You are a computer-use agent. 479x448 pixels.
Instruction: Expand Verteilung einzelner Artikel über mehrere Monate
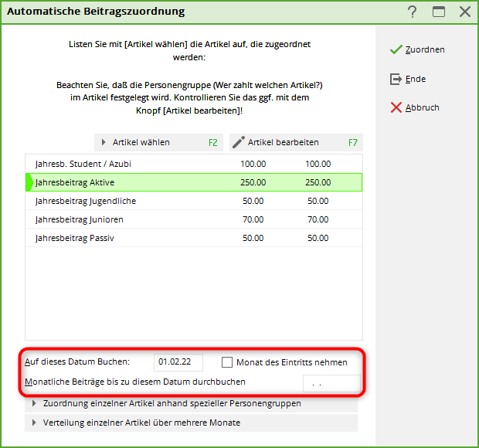pyautogui.click(x=35, y=423)
